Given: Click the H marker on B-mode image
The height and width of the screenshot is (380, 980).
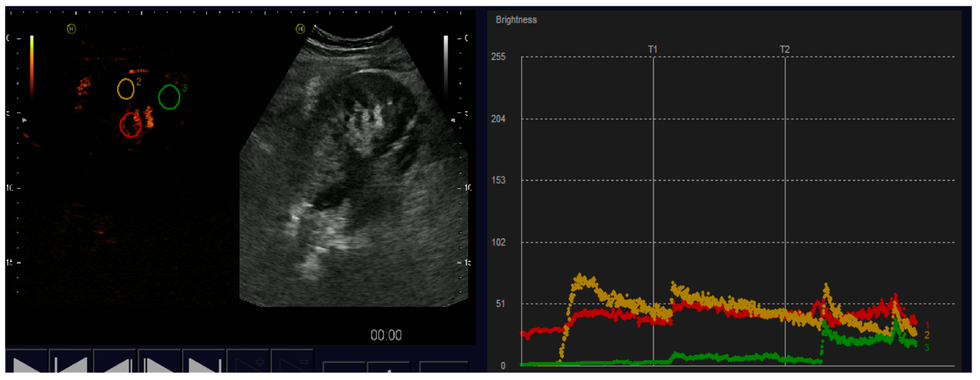Looking at the screenshot, I should click(300, 29).
